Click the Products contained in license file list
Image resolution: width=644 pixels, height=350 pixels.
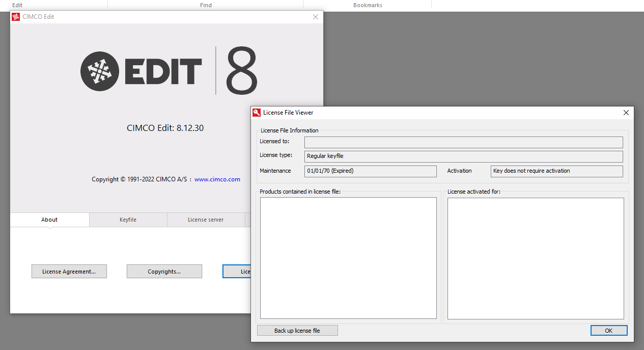point(349,258)
